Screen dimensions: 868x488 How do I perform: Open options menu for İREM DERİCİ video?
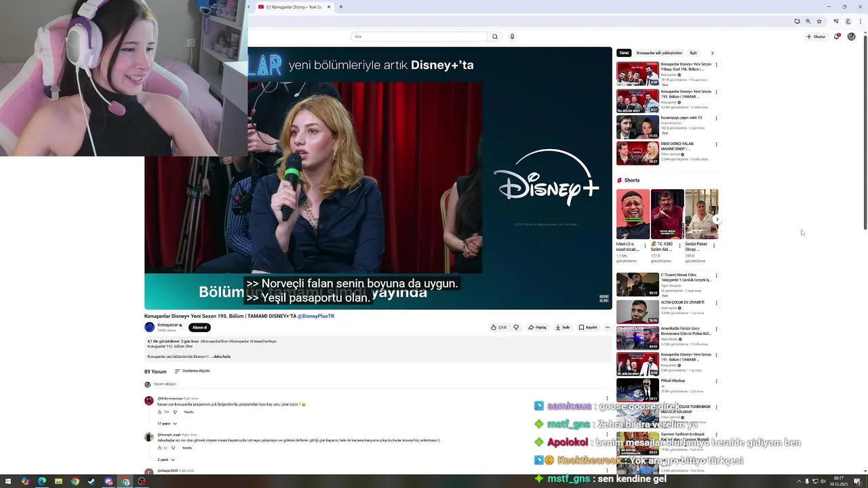[x=716, y=144]
